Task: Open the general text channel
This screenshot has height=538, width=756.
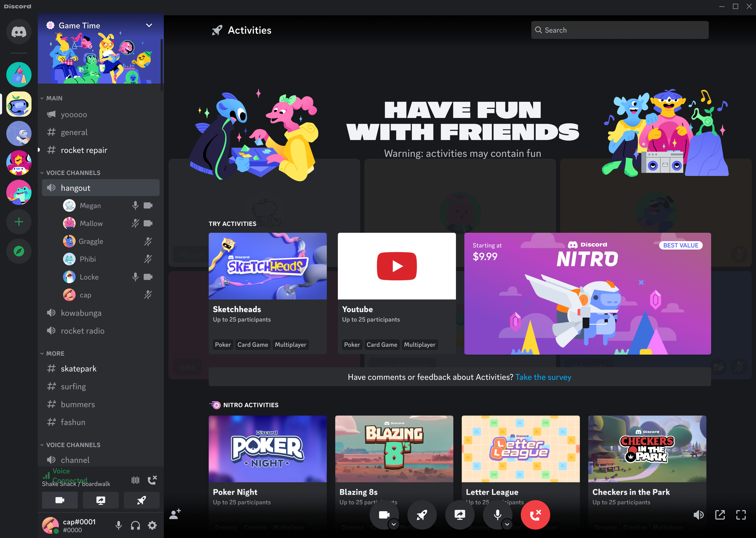Action: pos(74,132)
